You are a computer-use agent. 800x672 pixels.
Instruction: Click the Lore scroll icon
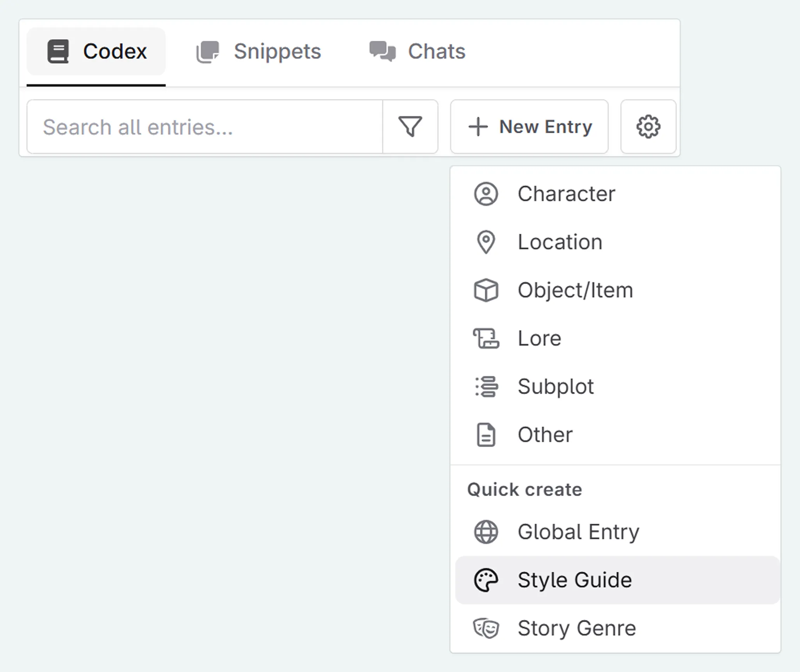(486, 338)
